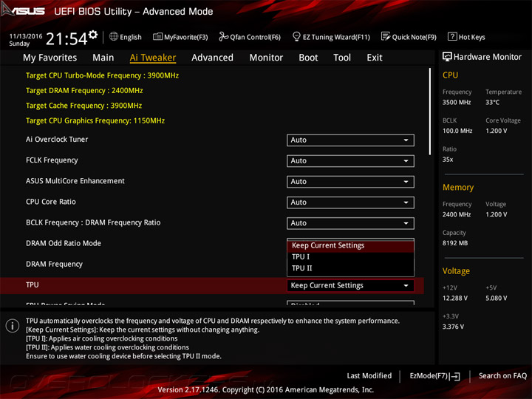Image resolution: width=532 pixels, height=399 pixels.
Task: Select TPU I from the dropdown list
Action: coord(350,257)
